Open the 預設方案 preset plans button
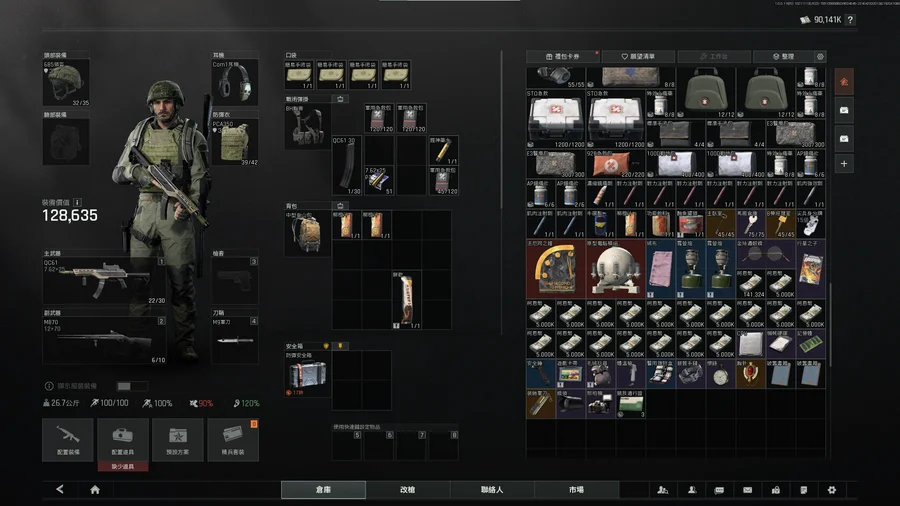The height and width of the screenshot is (506, 900). pyautogui.click(x=178, y=440)
